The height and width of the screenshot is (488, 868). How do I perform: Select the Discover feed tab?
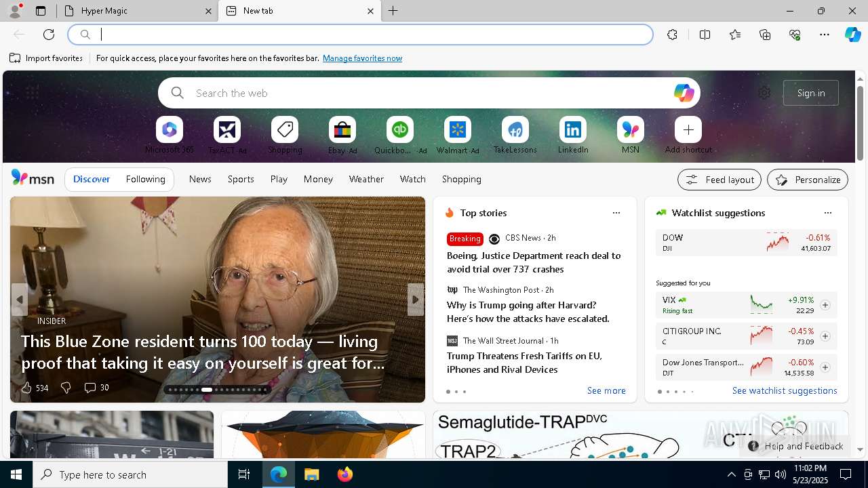pos(92,180)
